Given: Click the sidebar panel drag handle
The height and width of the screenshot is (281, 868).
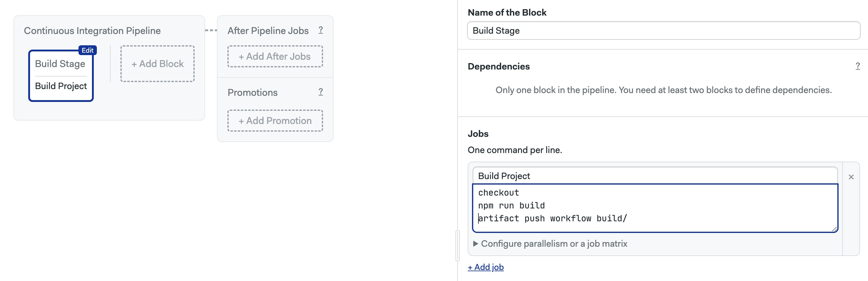Looking at the screenshot, I should [457, 246].
